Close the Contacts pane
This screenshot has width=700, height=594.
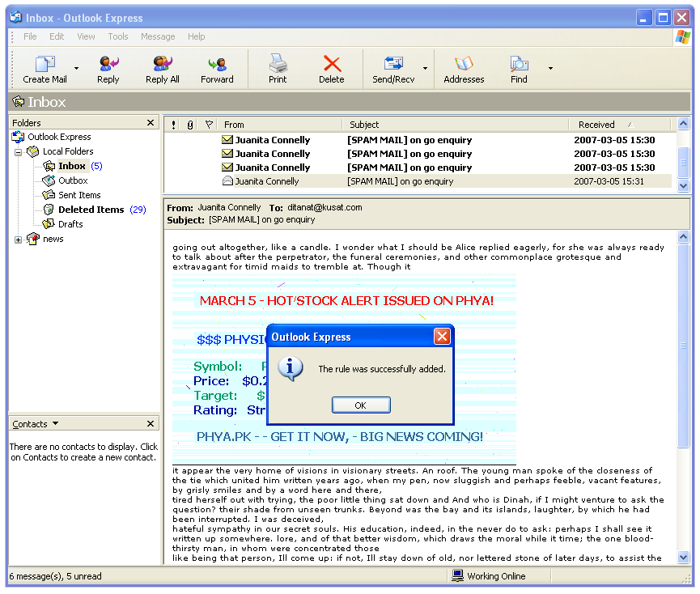[151, 423]
